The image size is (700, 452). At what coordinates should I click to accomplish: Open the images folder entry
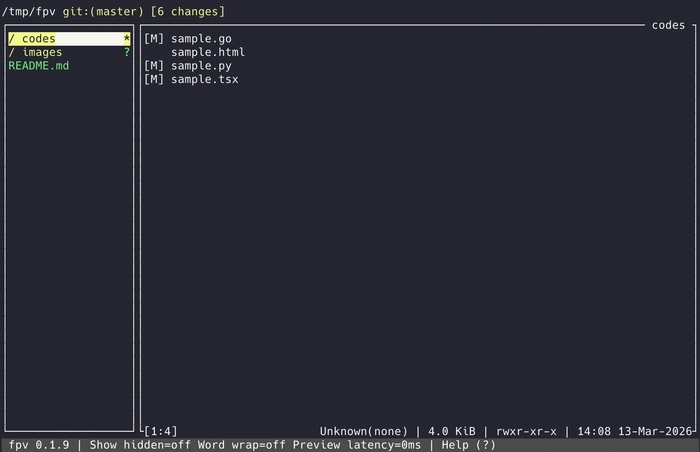pos(42,52)
